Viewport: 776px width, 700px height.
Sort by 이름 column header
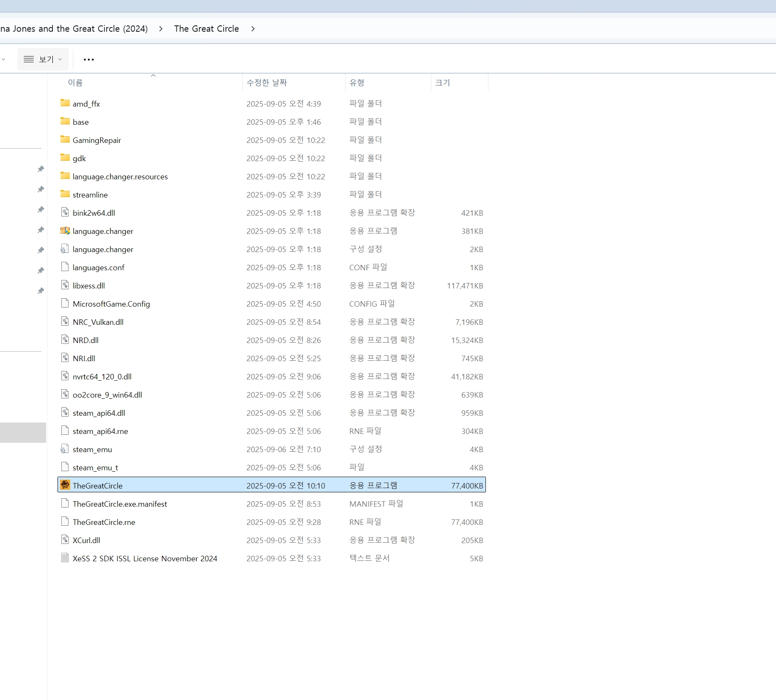75,83
